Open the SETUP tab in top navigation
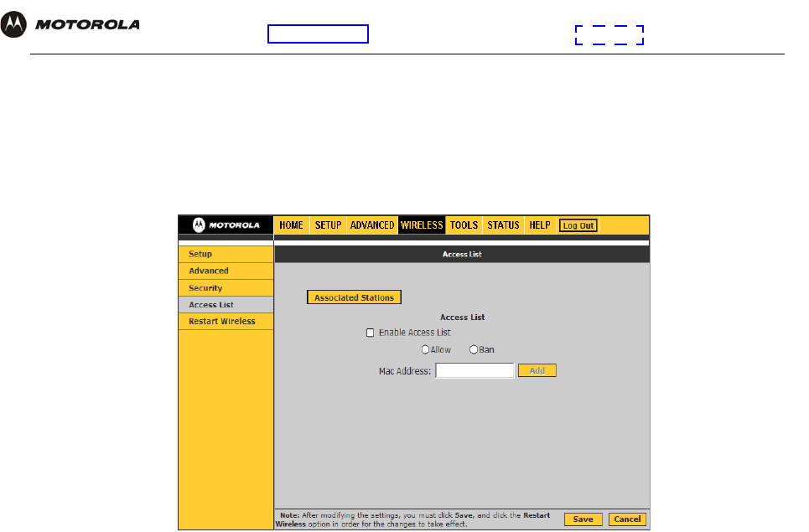 tap(328, 225)
